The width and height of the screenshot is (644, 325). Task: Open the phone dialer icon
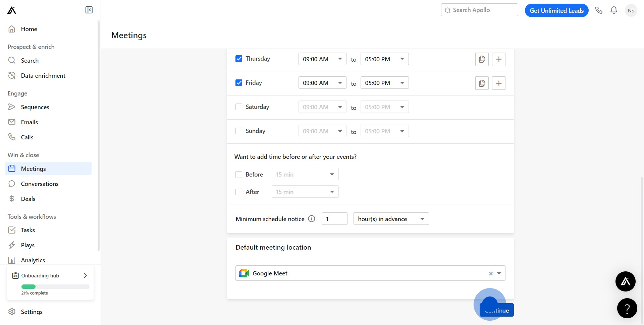(599, 10)
